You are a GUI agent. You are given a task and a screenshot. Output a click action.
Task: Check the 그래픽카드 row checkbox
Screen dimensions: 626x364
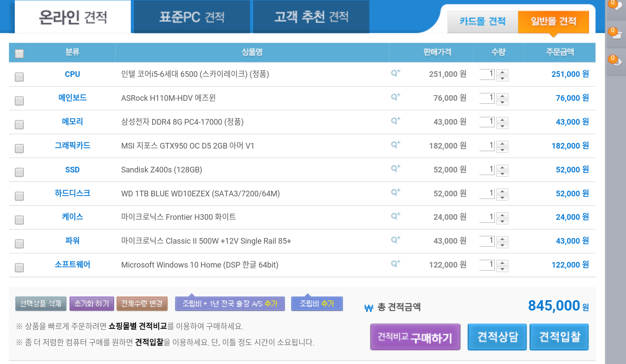[x=19, y=149]
